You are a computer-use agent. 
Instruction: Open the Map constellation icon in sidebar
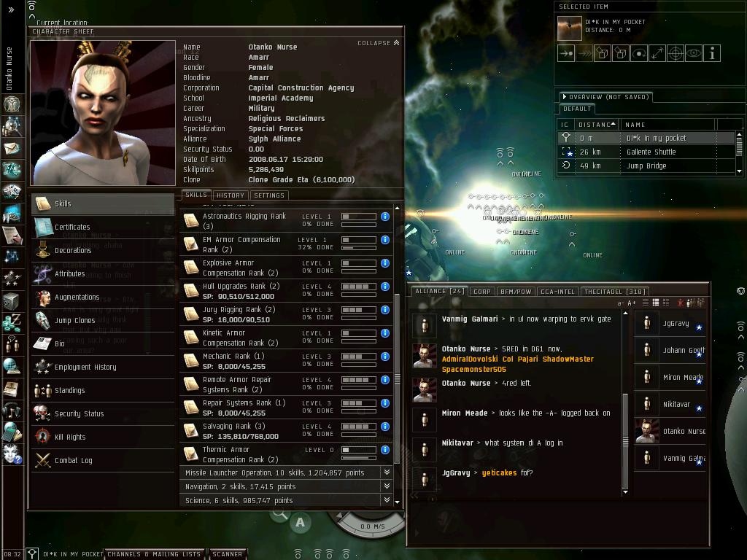12,257
